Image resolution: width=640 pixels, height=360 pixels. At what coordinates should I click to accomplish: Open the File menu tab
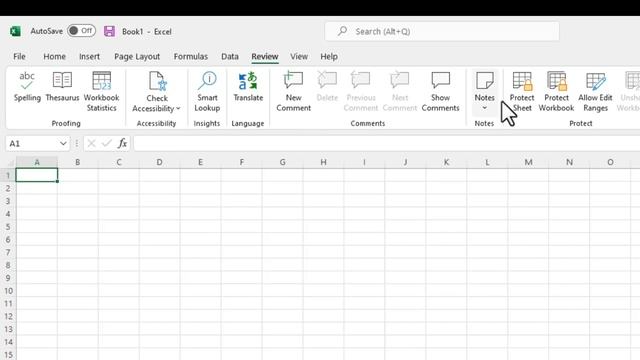pyautogui.click(x=19, y=56)
